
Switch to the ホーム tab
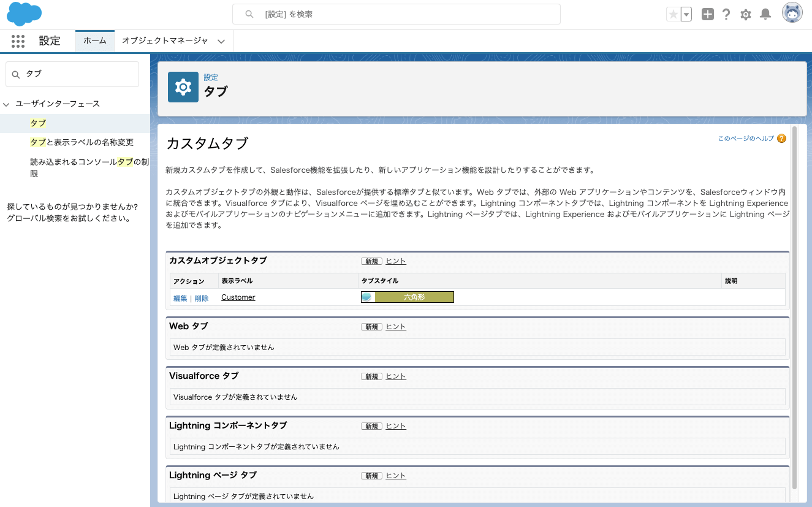95,41
